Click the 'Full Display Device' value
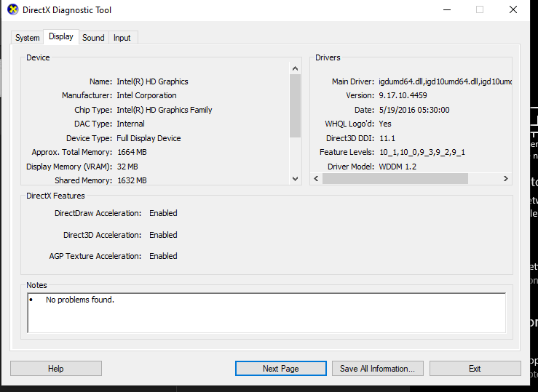This screenshot has height=392, width=538. coord(149,138)
